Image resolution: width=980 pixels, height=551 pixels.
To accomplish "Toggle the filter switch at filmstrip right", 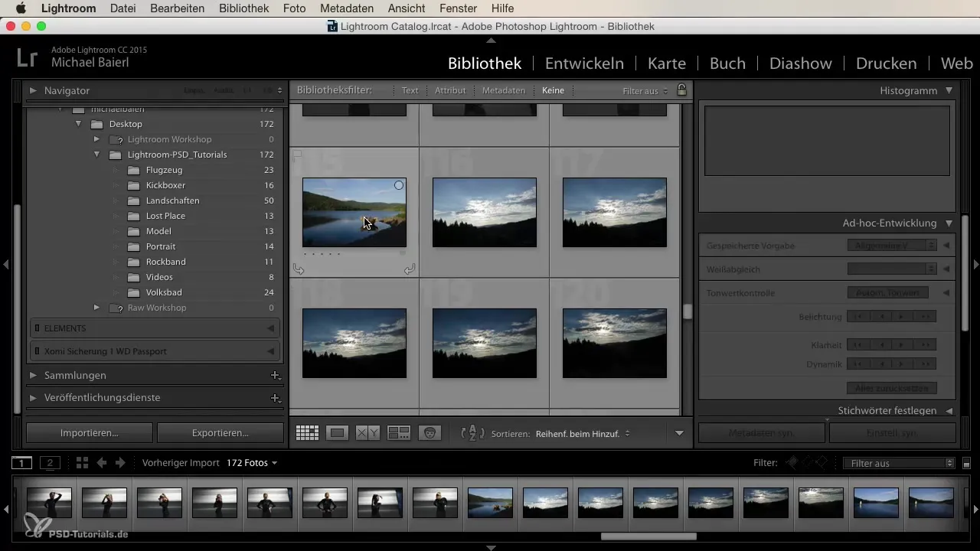I will (966, 463).
